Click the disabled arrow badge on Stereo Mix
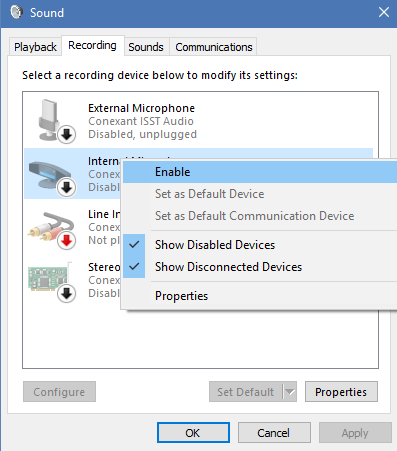Image resolution: width=397 pixels, height=451 pixels. (67, 293)
